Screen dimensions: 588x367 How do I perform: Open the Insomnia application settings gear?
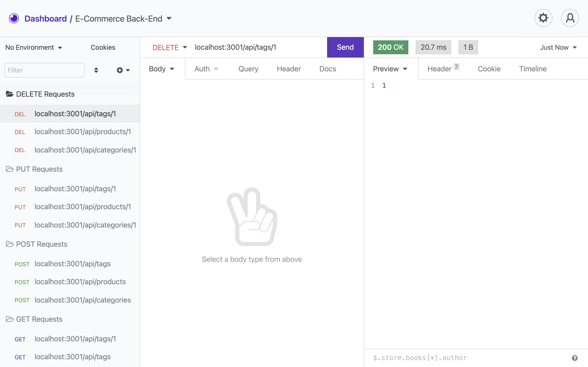543,18
